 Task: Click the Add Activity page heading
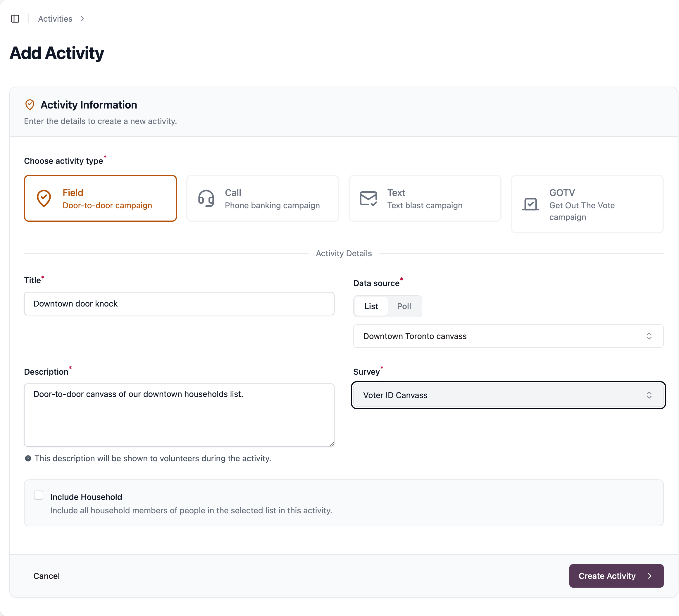coord(57,53)
